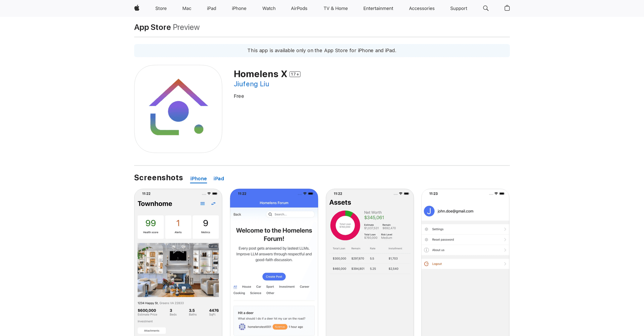This screenshot has height=336, width=644.
Task: Open Accessories in the navigation bar
Action: 422,8
